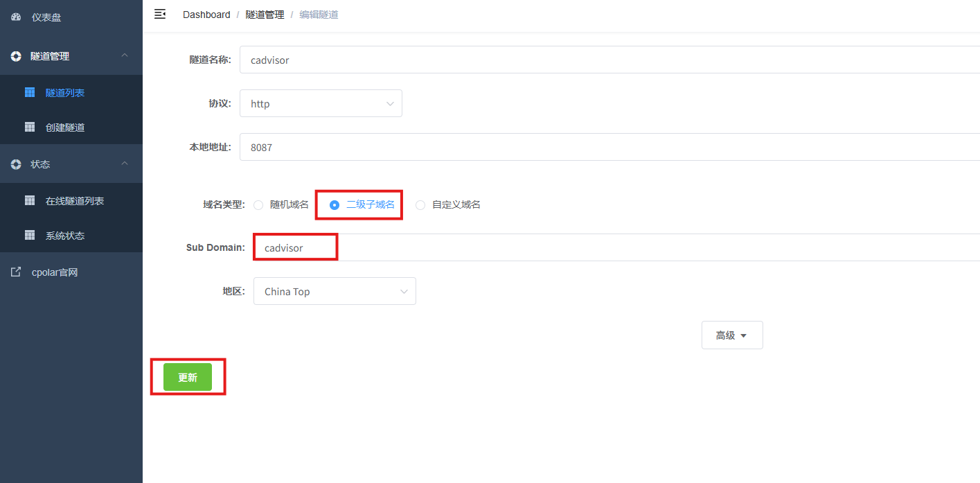Open 系统状态 in the sidebar menu
This screenshot has width=980, height=483.
[x=65, y=236]
